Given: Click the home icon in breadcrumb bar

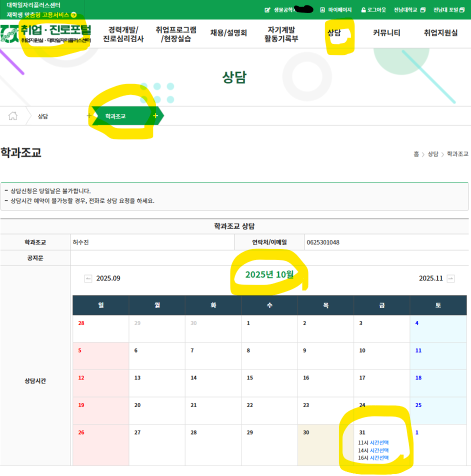Looking at the screenshot, I should (x=13, y=116).
